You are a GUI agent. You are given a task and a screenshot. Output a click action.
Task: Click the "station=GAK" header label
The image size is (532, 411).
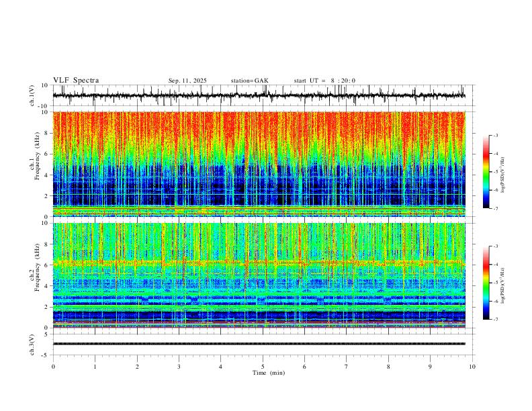click(x=249, y=81)
